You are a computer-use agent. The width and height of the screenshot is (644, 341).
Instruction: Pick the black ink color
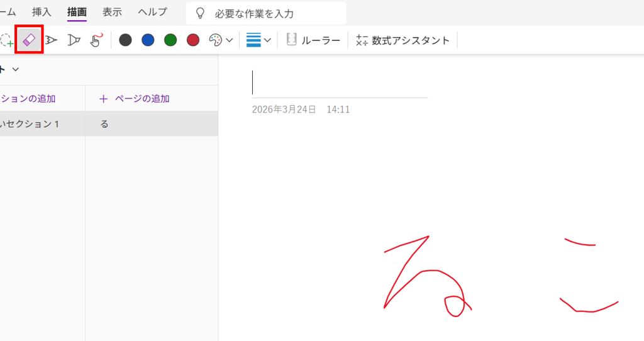pyautogui.click(x=125, y=40)
